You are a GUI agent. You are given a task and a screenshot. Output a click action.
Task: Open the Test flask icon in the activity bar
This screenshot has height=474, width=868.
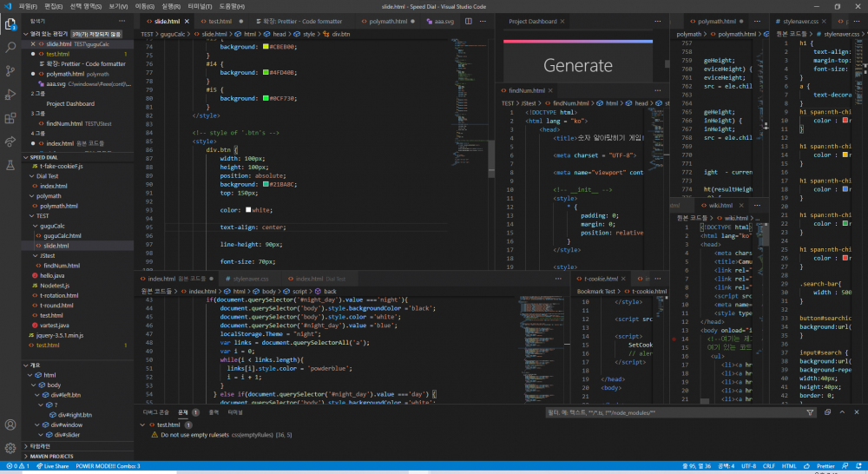click(x=10, y=165)
